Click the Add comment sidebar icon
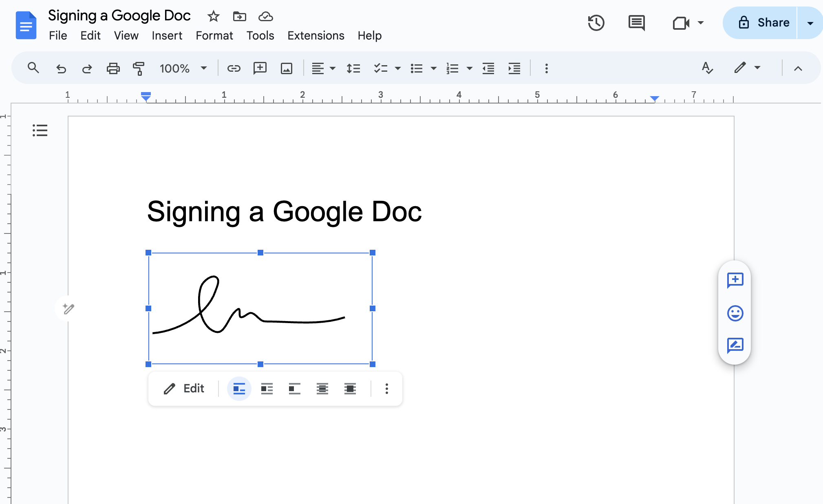The image size is (823, 504). [x=735, y=279]
